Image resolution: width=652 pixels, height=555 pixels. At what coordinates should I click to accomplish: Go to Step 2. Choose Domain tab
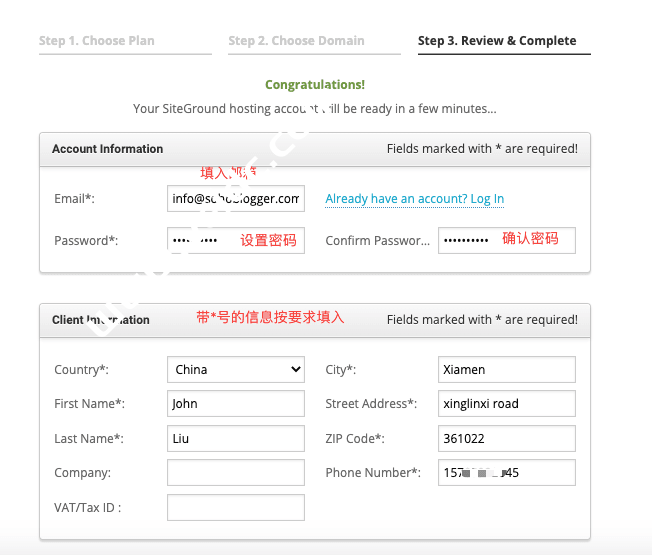pyautogui.click(x=296, y=41)
